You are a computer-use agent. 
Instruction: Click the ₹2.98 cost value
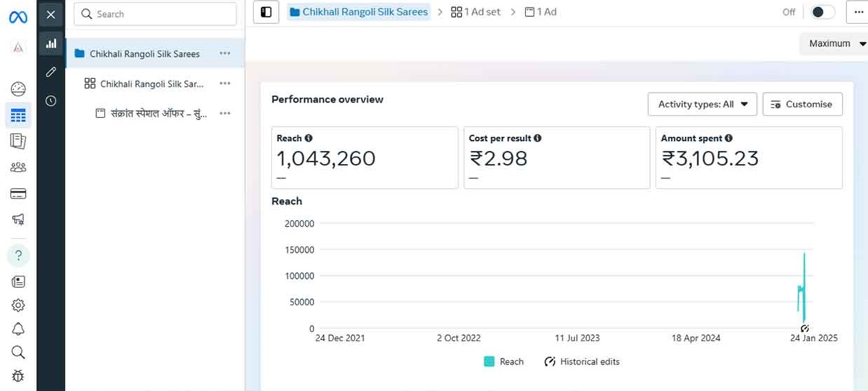498,159
